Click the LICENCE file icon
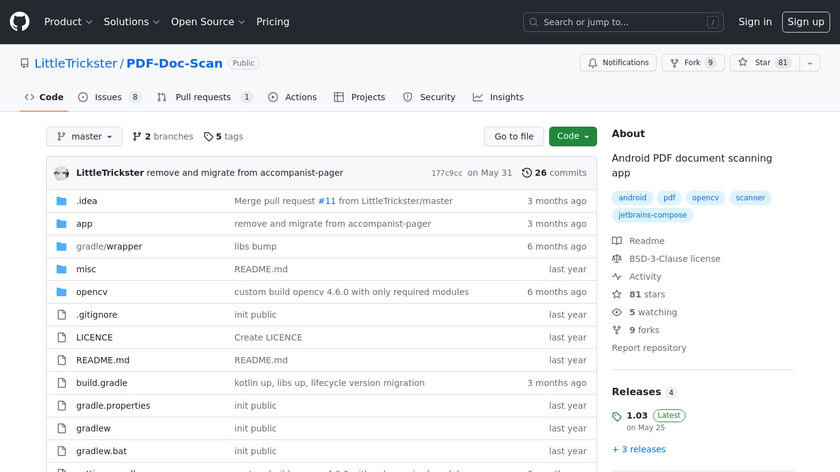 point(61,338)
